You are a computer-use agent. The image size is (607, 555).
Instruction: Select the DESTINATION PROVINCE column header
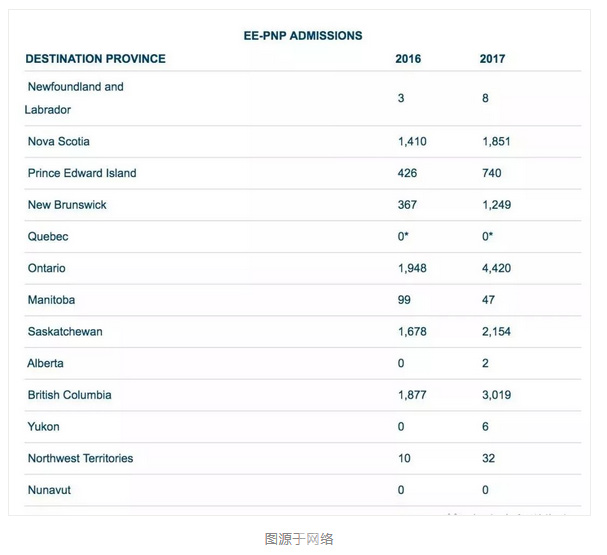[x=96, y=59]
